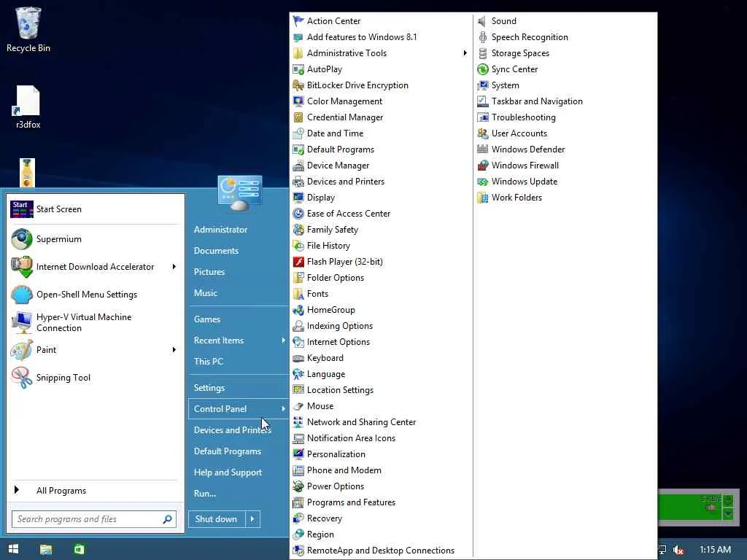Open Default Programs in Start menu column
This screenshot has height=560, width=747.
pyautogui.click(x=228, y=451)
